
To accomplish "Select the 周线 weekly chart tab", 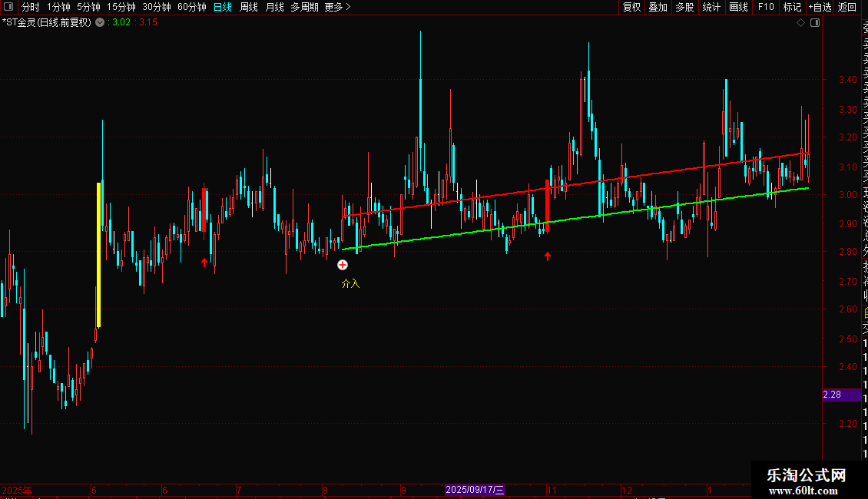I will [x=249, y=7].
